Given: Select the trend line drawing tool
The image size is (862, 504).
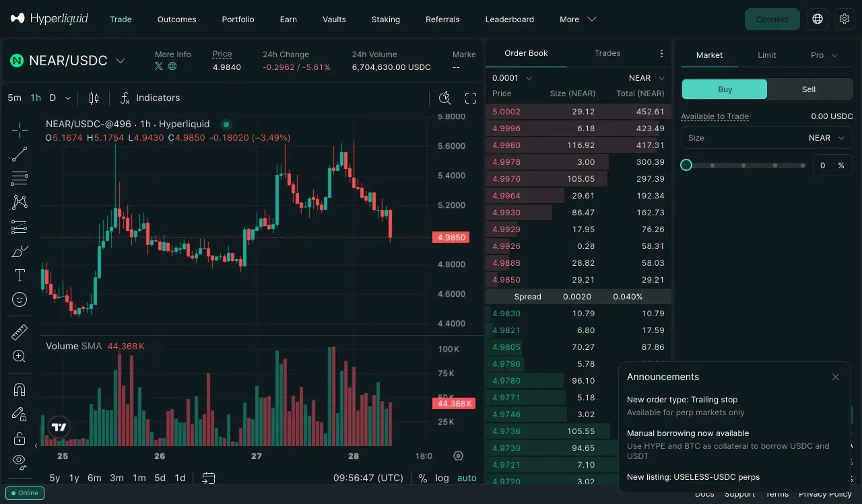Looking at the screenshot, I should point(20,154).
